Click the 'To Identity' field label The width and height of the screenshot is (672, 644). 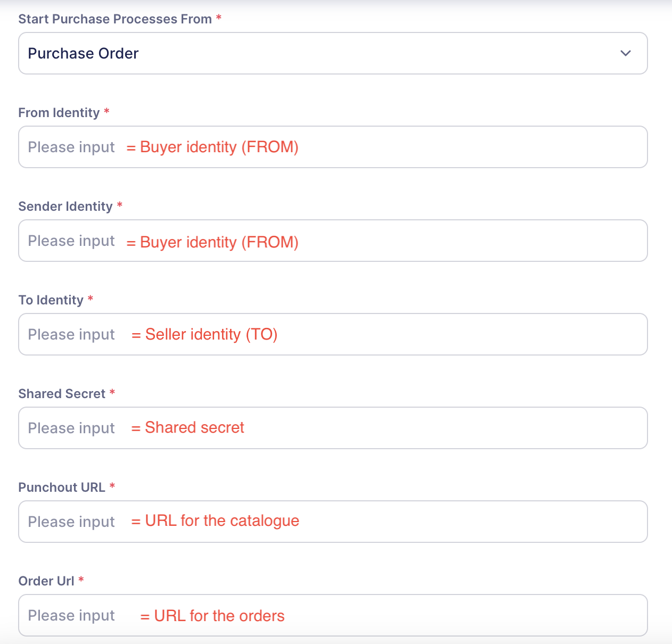51,300
